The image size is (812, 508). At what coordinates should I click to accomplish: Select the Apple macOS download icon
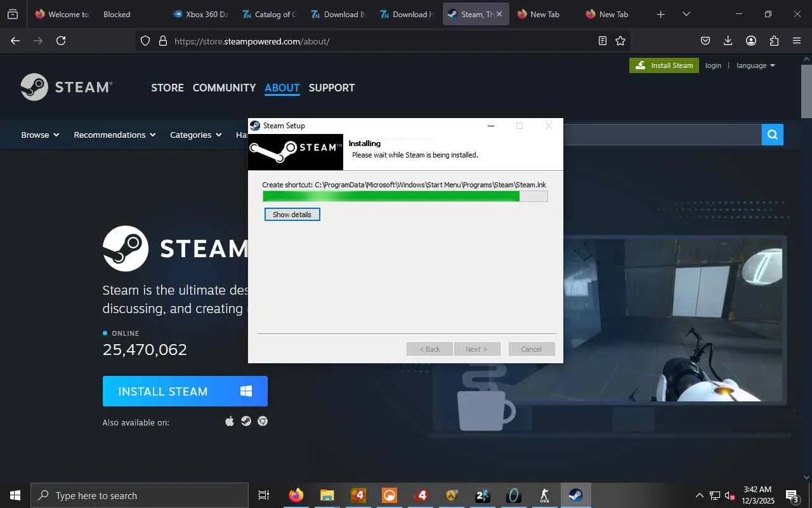pyautogui.click(x=230, y=421)
